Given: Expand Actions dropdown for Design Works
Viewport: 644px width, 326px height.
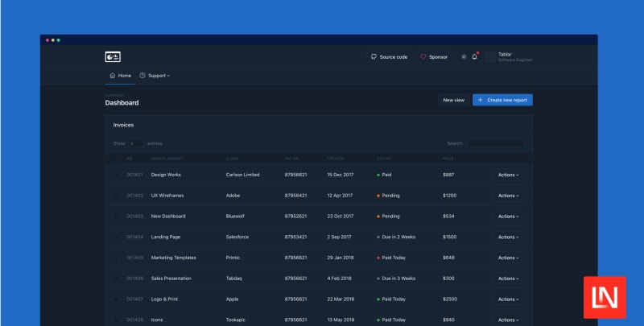Looking at the screenshot, I should (x=508, y=175).
